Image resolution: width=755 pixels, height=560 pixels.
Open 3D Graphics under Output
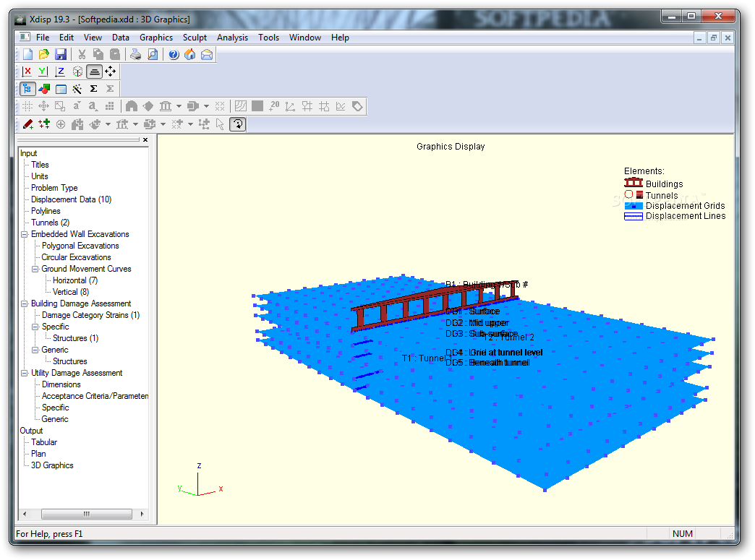(52, 465)
